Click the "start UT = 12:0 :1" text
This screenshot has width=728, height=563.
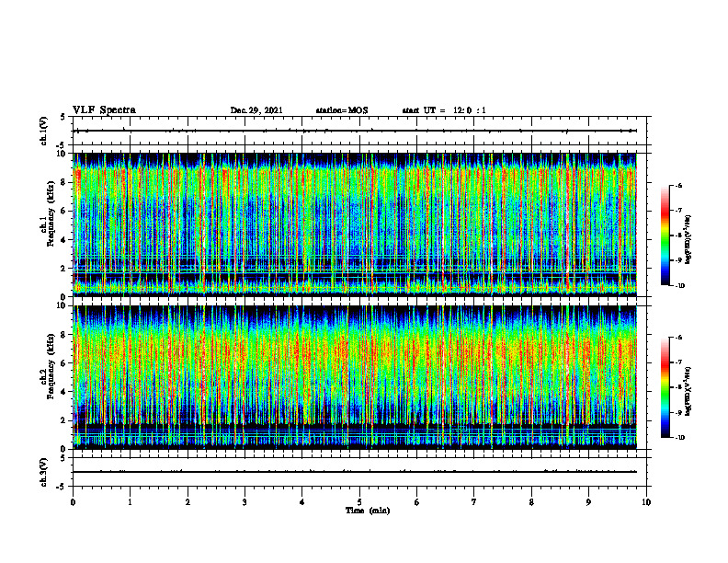coord(444,110)
